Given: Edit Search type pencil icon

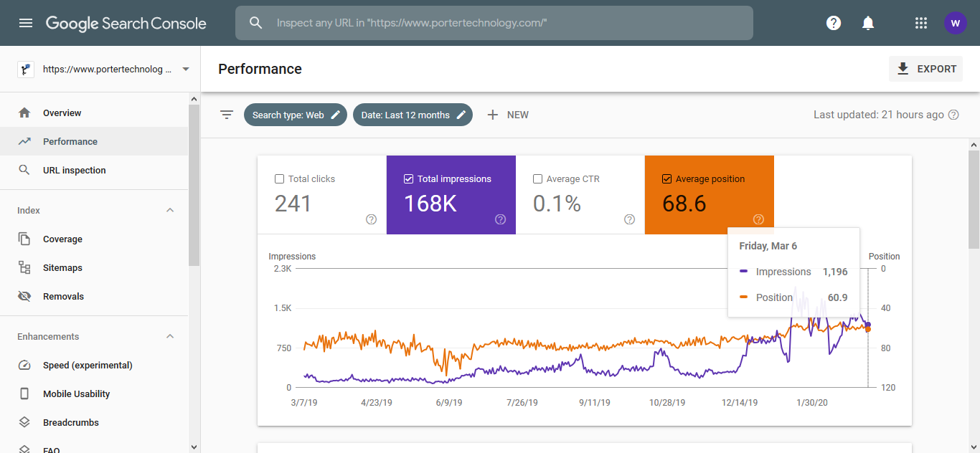Looking at the screenshot, I should (x=336, y=115).
